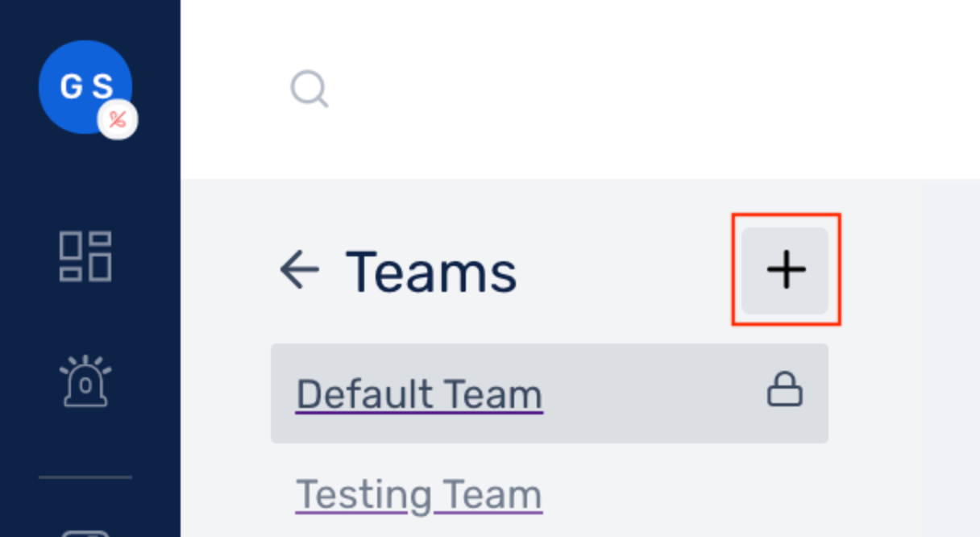Click the Teams panel heading
Viewport: 980px width, 537px height.
[x=432, y=271]
